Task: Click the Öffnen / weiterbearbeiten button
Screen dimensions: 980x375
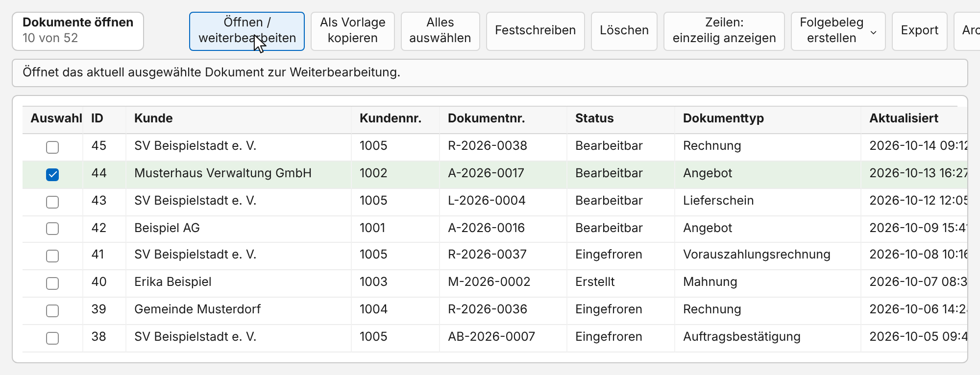Action: (247, 31)
